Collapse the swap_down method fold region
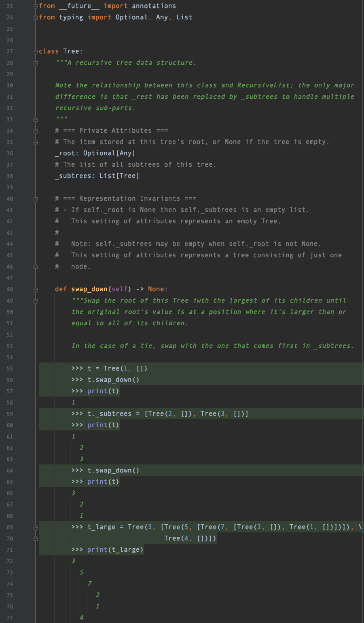 [x=36, y=289]
